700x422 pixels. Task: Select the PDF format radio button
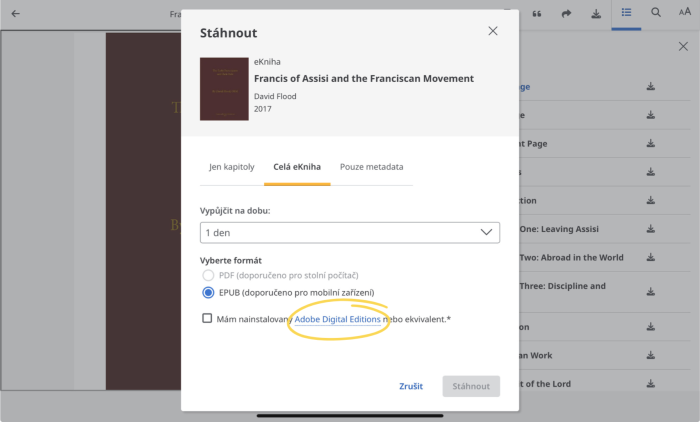[208, 275]
